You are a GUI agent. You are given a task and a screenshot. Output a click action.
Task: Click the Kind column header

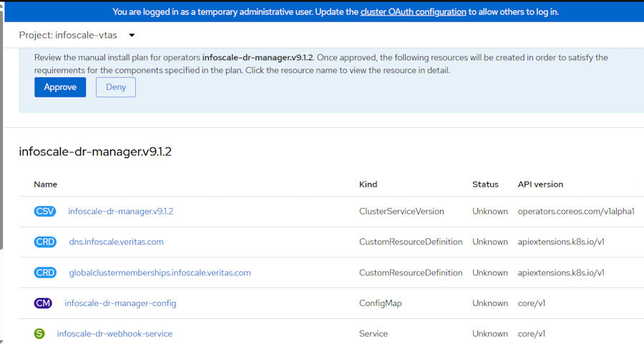pos(368,185)
